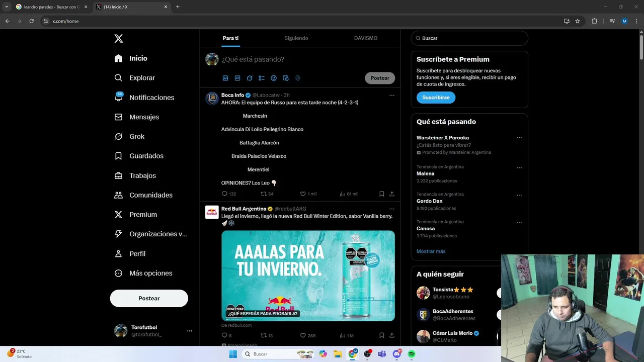Open Torofutbol account menu dots

tap(190, 331)
